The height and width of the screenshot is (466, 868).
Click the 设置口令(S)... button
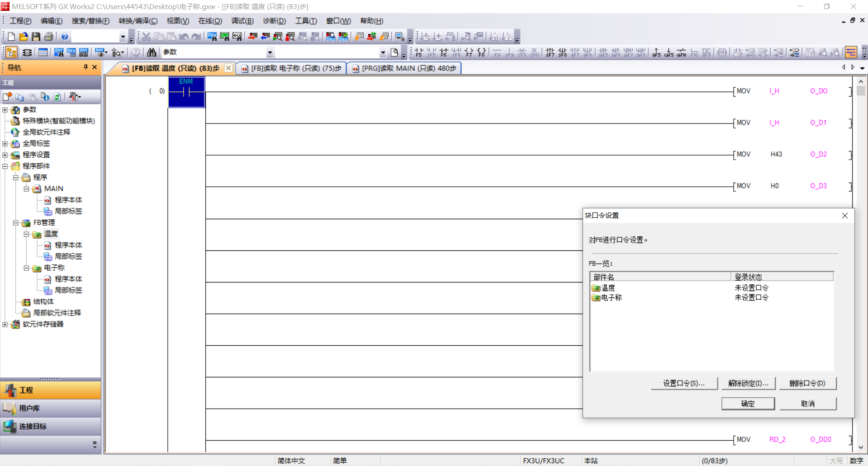[683, 383]
